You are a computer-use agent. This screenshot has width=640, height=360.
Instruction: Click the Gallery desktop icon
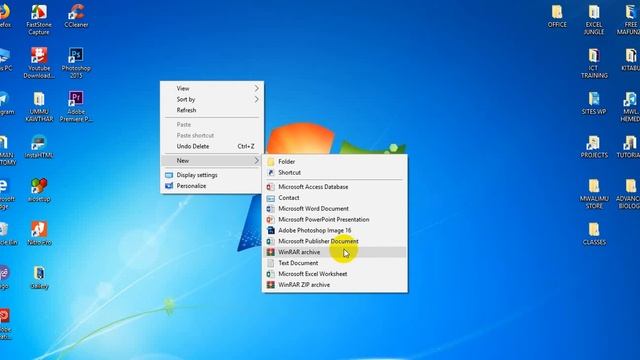(x=39, y=278)
